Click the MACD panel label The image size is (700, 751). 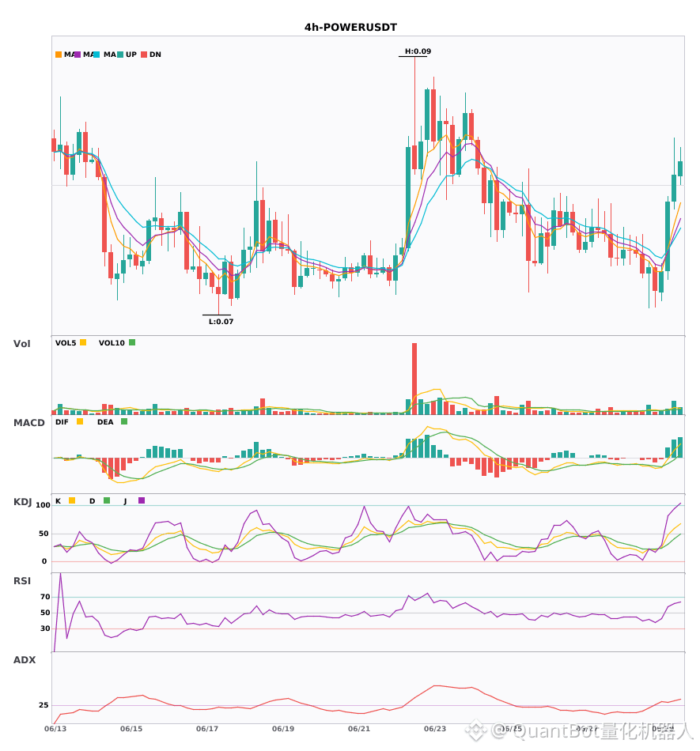point(28,423)
